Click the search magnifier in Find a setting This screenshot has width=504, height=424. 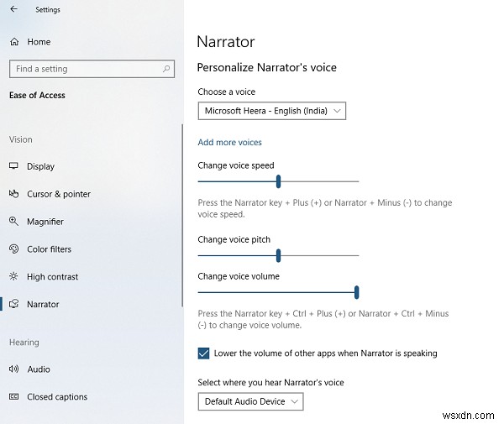(x=166, y=69)
